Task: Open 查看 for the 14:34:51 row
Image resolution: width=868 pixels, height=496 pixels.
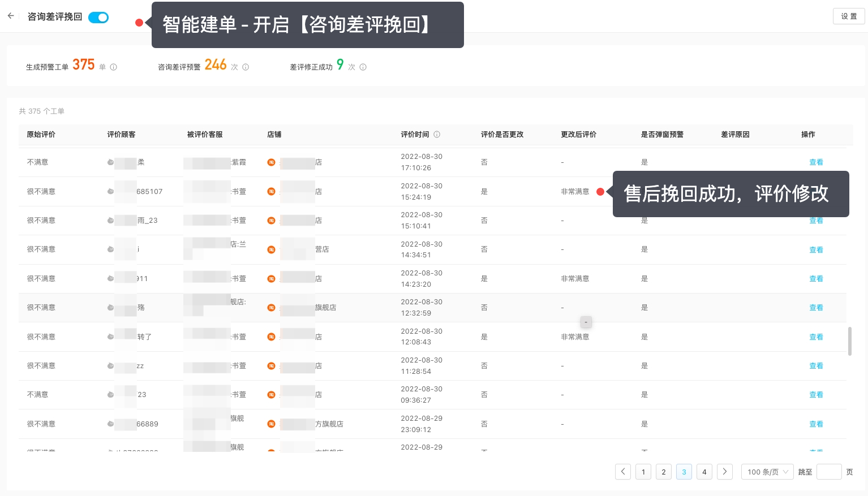Action: point(816,250)
